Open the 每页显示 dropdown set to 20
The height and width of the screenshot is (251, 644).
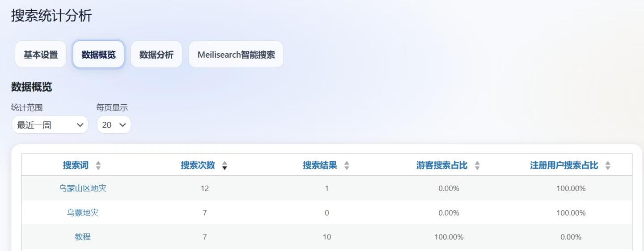[x=114, y=125]
